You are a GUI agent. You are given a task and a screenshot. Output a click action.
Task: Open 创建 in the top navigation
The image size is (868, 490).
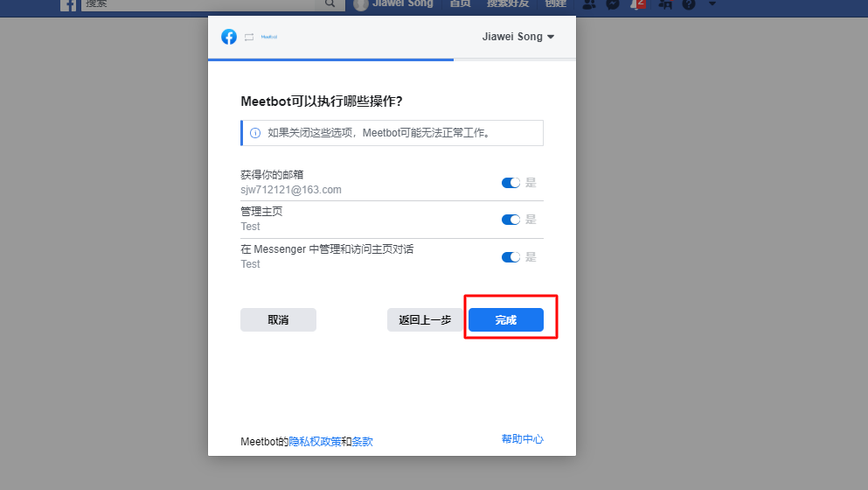pyautogui.click(x=555, y=3)
